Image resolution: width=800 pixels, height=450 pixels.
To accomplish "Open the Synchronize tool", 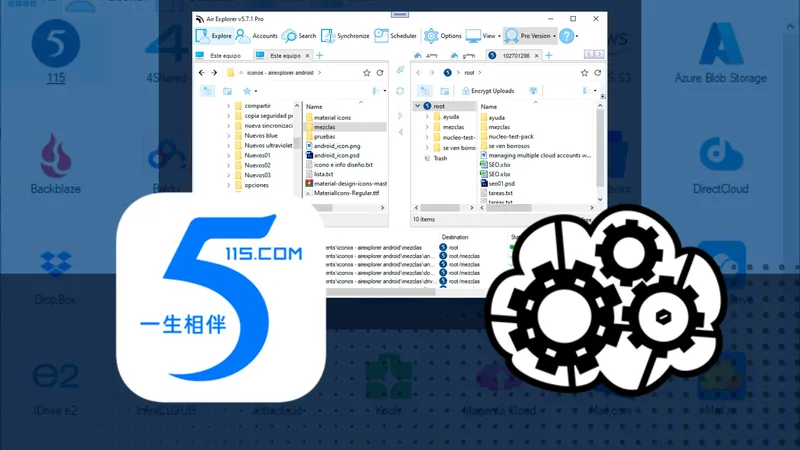I will coord(345,36).
